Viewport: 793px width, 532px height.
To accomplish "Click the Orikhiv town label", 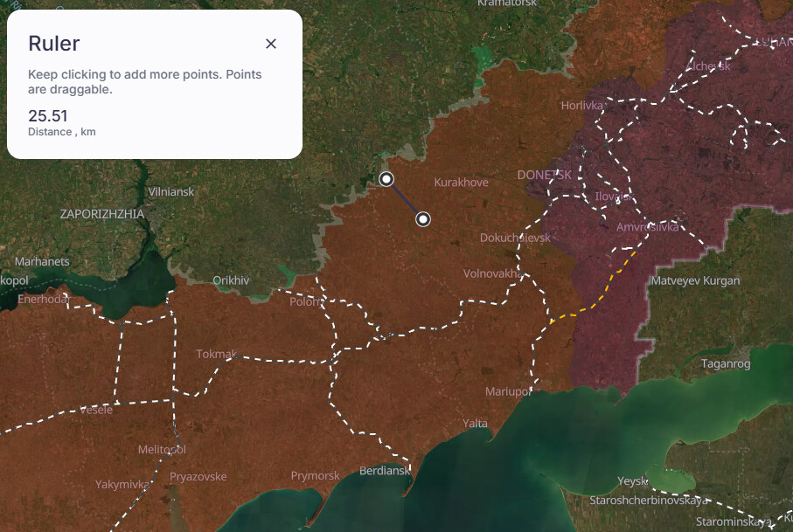I will pyautogui.click(x=231, y=280).
